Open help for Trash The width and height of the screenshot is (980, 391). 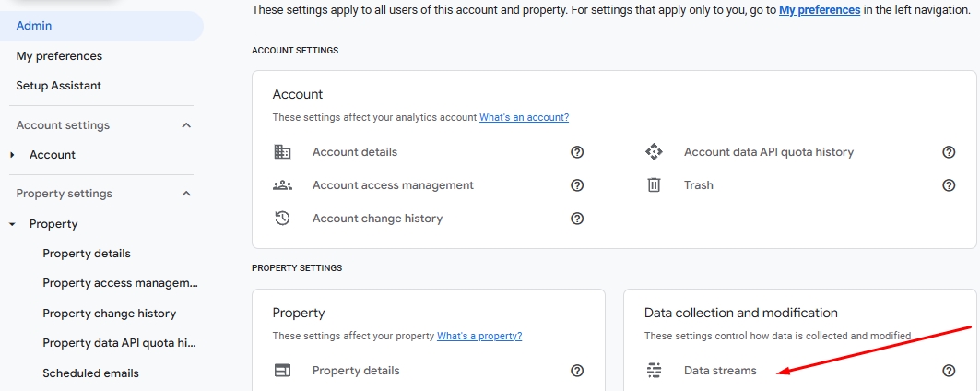(x=949, y=185)
